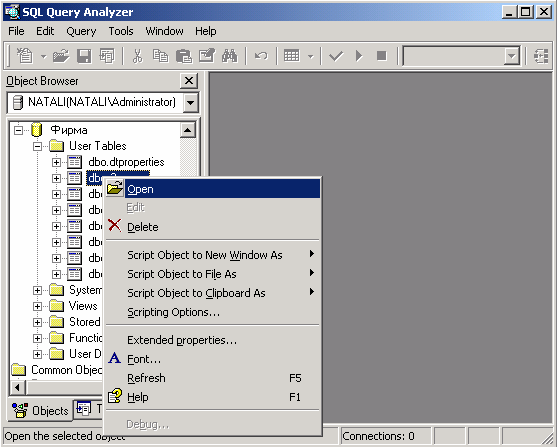Open Script Object to New Window As submenu
This screenshot has height=447, width=557.
pos(213,255)
